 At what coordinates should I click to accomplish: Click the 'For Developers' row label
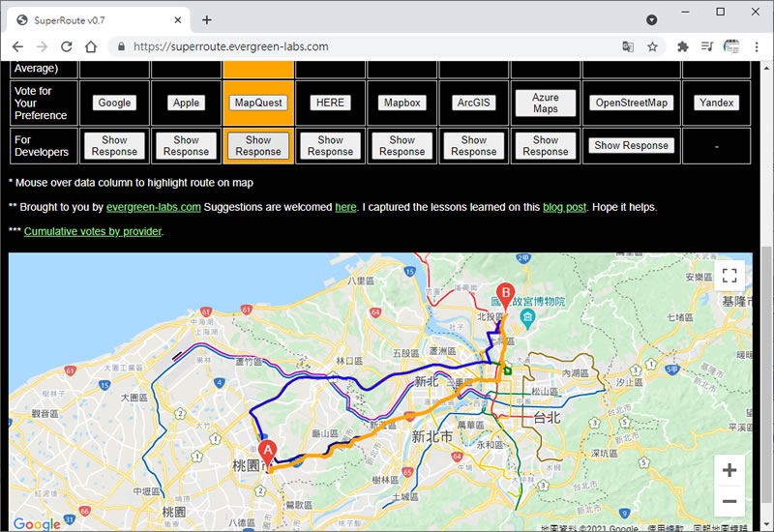click(42, 146)
